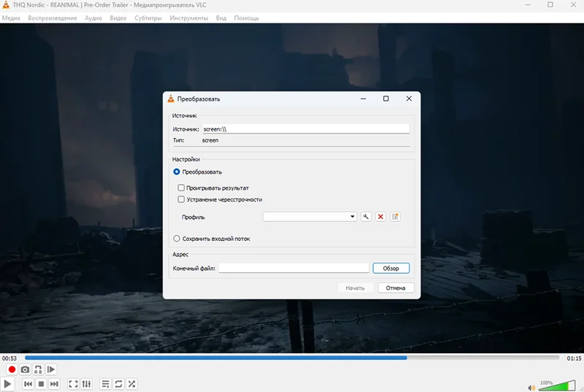584x392 pixels.
Task: Enable shuffle random playback icon
Action: (x=132, y=384)
